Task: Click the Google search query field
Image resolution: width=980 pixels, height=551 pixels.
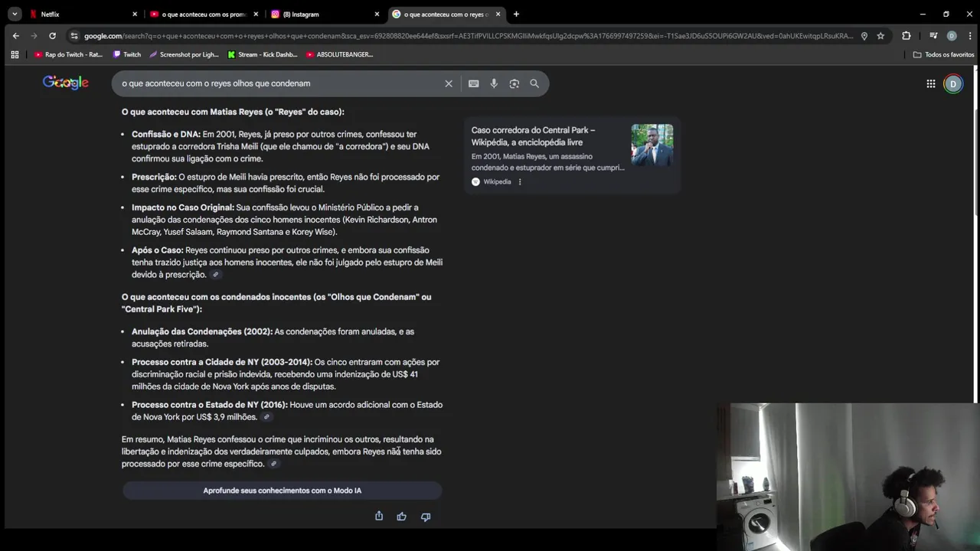Action: click(x=279, y=83)
